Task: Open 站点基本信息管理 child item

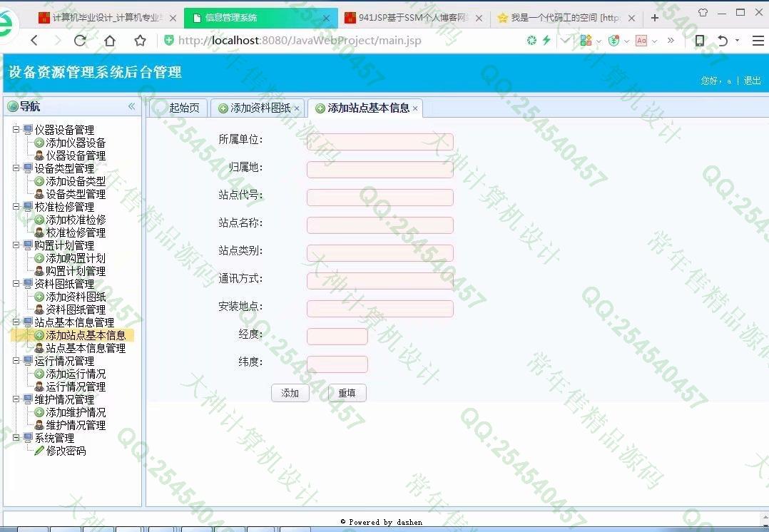Action: point(86,348)
